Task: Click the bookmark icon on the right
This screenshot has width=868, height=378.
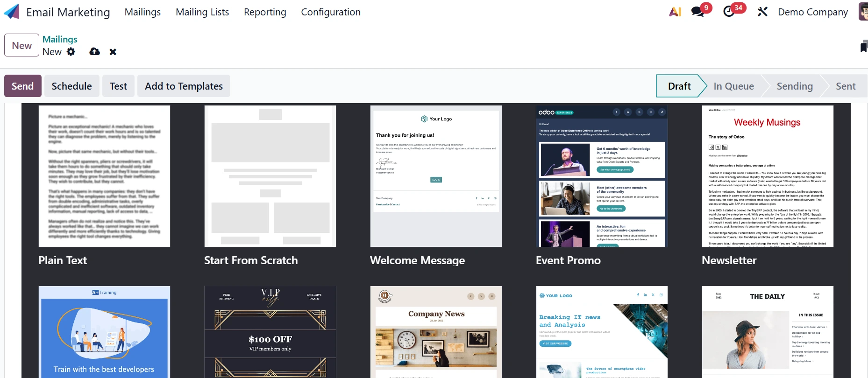Action: (864, 46)
